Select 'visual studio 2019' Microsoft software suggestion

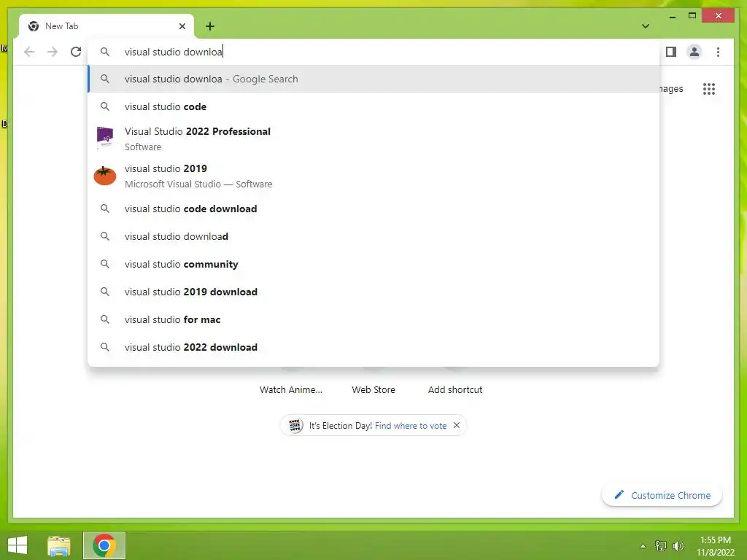374,176
